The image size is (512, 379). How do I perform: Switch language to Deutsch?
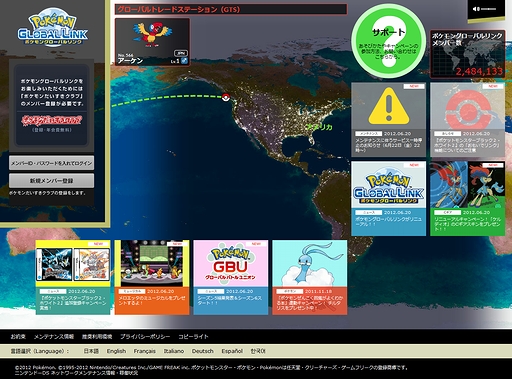coord(203,351)
